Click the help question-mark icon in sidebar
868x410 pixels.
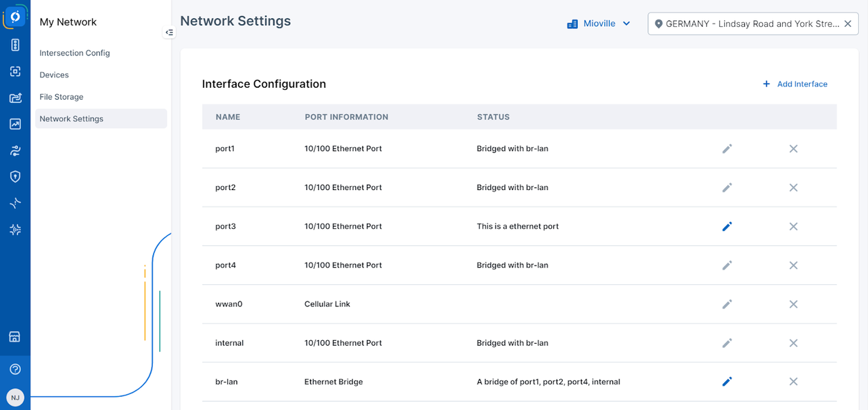(x=15, y=369)
